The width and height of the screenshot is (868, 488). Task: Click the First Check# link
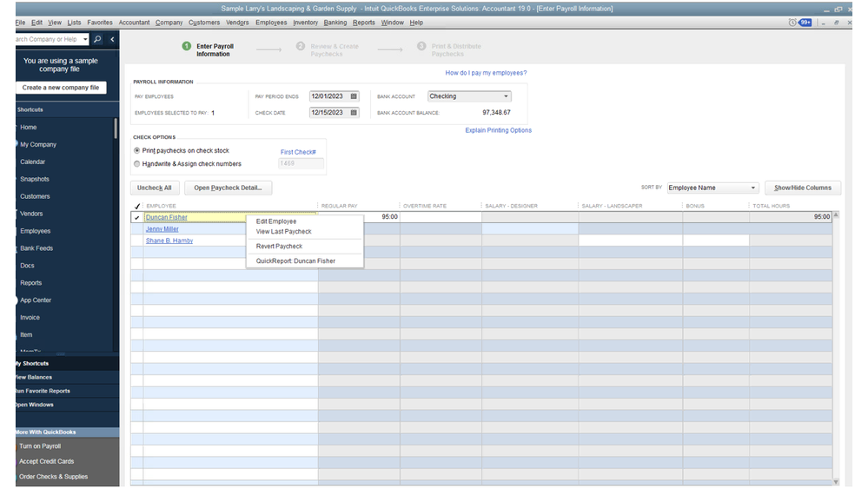coord(298,152)
